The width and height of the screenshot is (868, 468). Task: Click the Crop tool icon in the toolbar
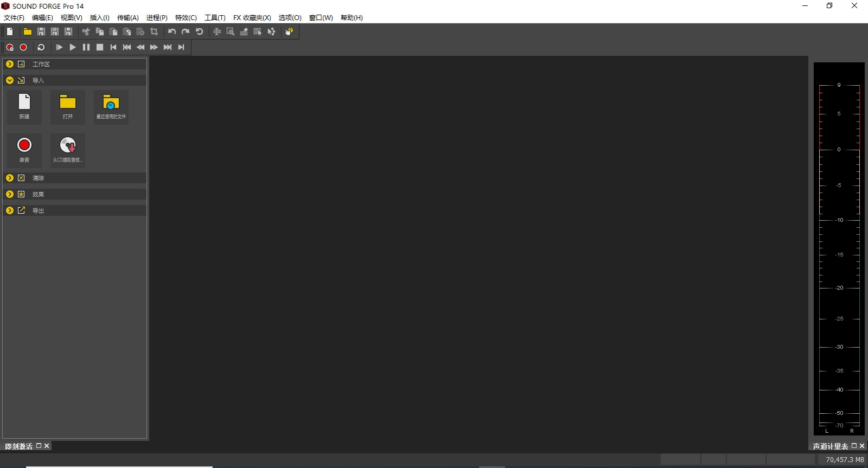(154, 31)
